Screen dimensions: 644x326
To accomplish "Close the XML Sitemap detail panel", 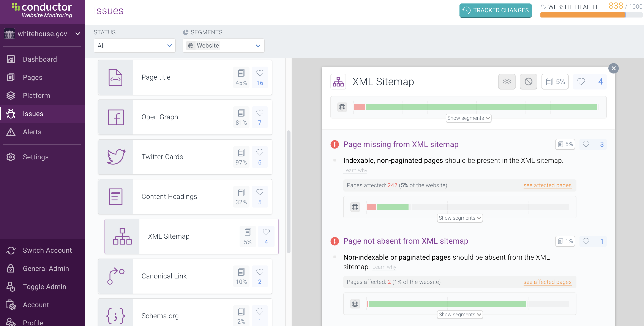I will [x=613, y=68].
